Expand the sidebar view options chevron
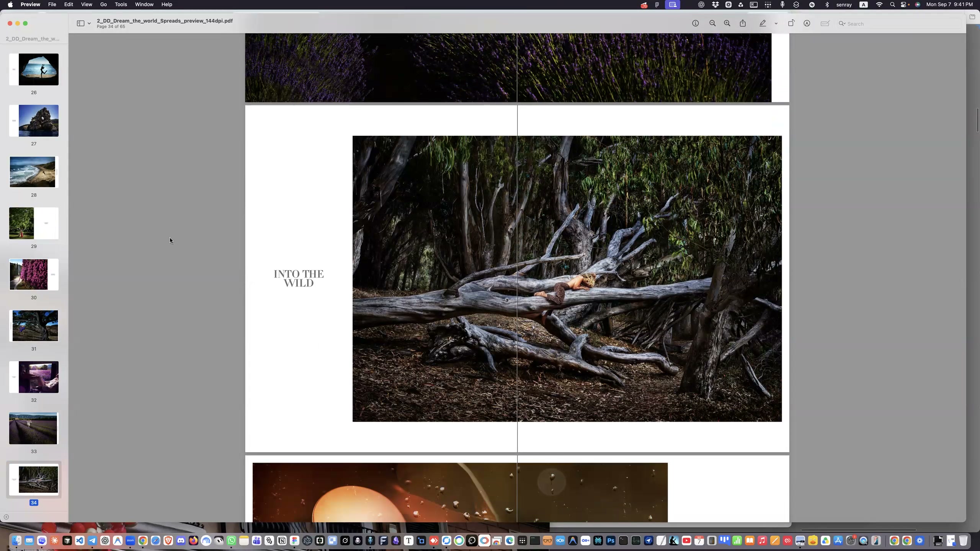Image resolution: width=980 pixels, height=551 pixels. [89, 24]
